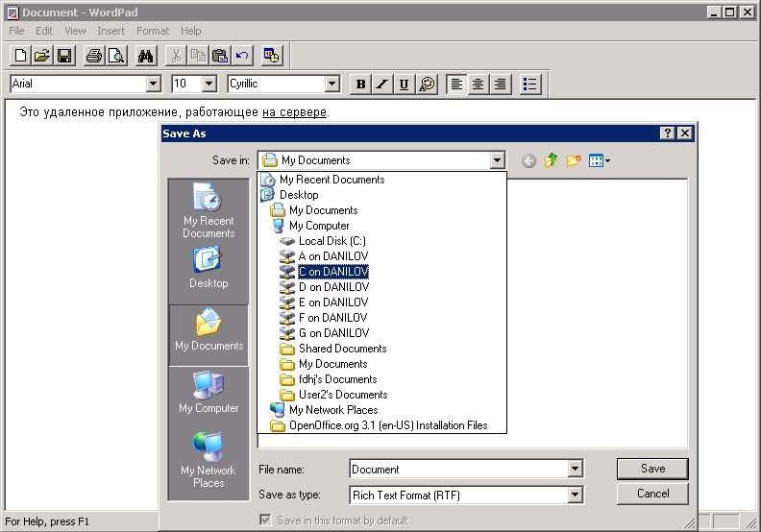This screenshot has width=761, height=532.
Task: Click Create New Folder icon
Action: click(x=574, y=160)
